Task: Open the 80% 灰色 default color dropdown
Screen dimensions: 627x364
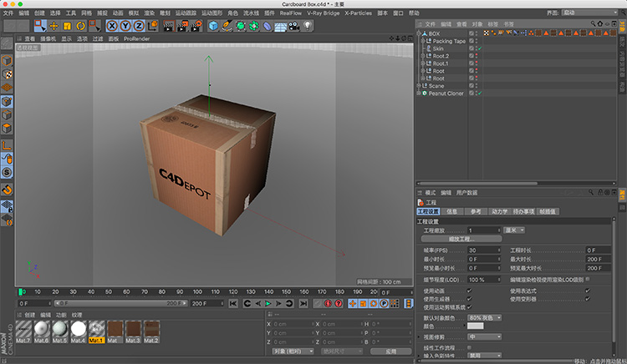Action: coord(485,318)
